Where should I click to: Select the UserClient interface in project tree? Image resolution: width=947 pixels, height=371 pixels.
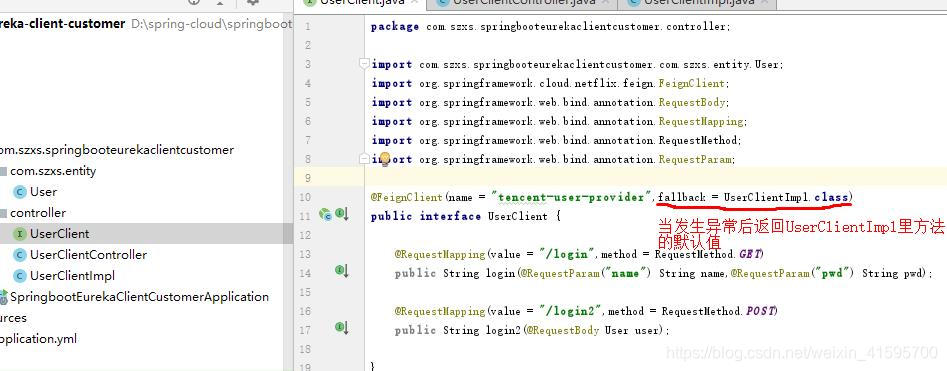[x=59, y=234]
